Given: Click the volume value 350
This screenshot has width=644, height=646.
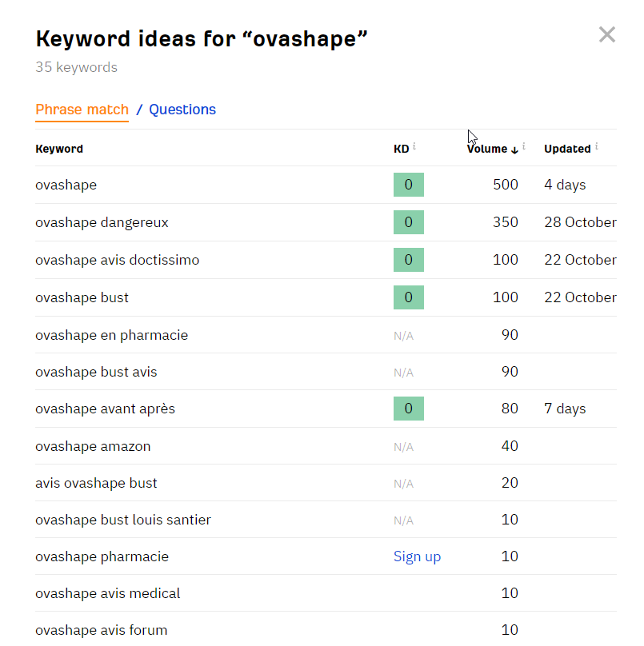Looking at the screenshot, I should pos(506,222).
